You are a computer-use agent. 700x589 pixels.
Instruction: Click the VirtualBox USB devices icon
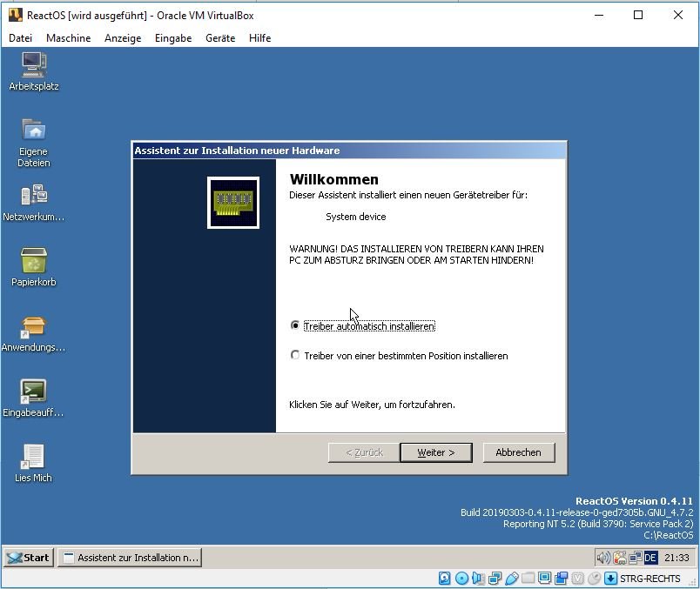[x=512, y=579]
